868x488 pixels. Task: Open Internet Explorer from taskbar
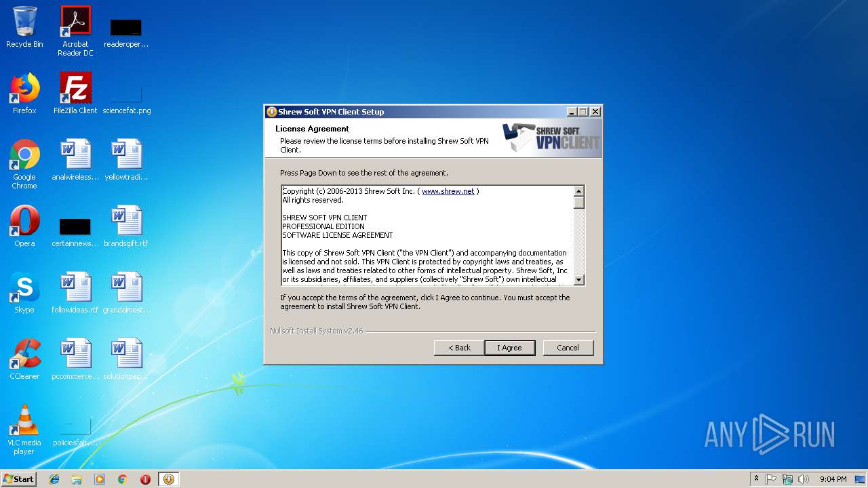[54, 479]
